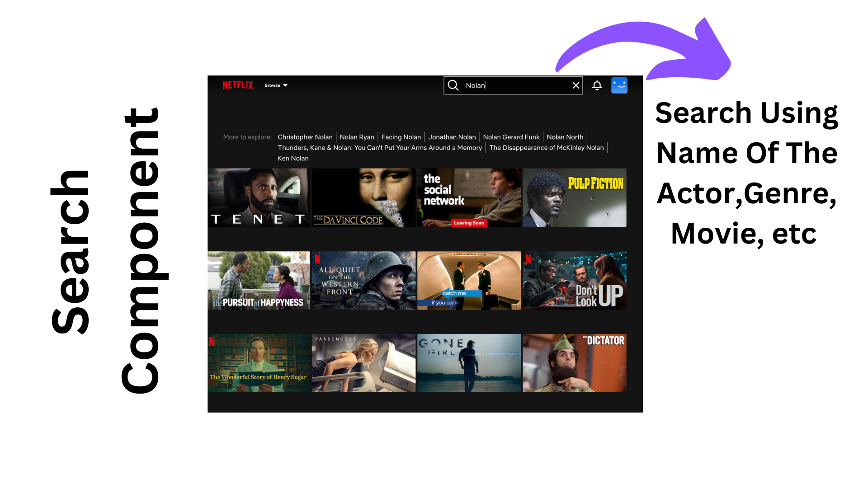Click the notifications bell icon
868x488 pixels.
click(597, 85)
